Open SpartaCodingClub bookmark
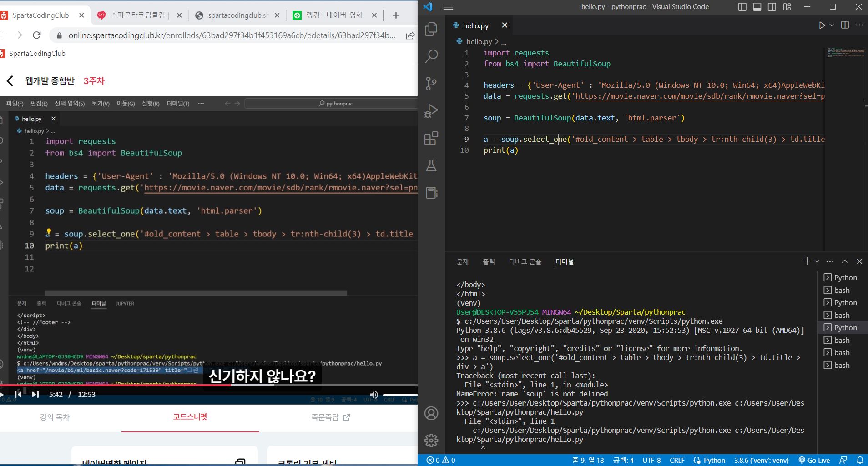This screenshot has width=868, height=466. pyautogui.click(x=33, y=53)
